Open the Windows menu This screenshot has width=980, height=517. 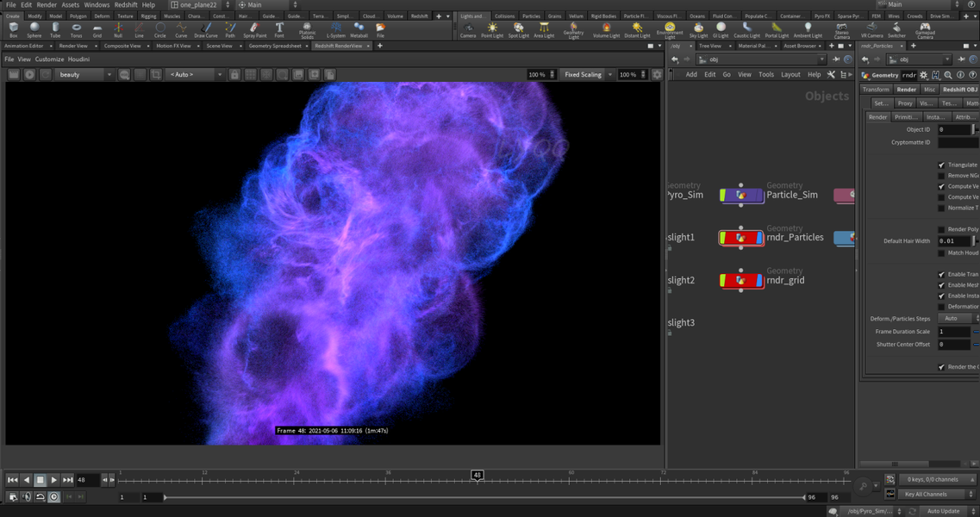(97, 4)
